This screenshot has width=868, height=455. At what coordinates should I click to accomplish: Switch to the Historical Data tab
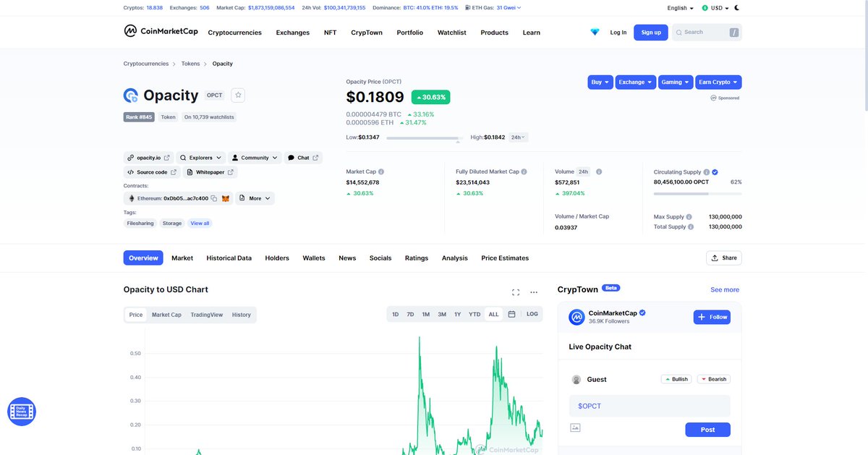click(x=229, y=258)
